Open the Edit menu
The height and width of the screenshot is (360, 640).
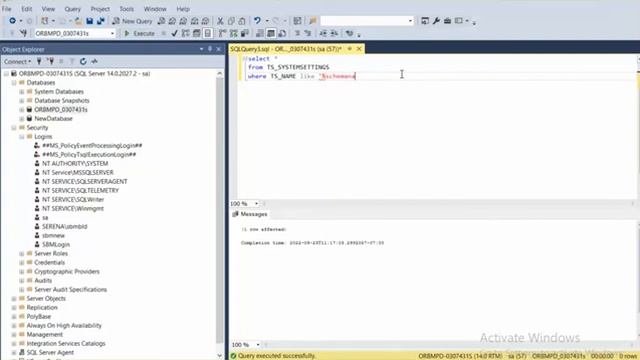(x=27, y=9)
